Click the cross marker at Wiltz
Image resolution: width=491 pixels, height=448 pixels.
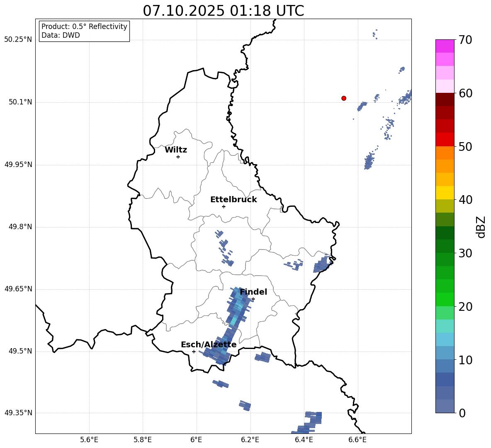(178, 157)
